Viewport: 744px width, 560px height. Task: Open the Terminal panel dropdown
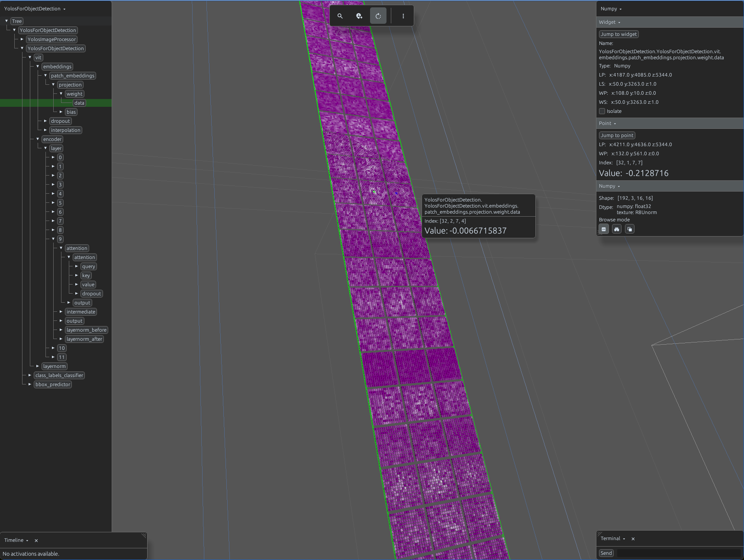(613, 538)
